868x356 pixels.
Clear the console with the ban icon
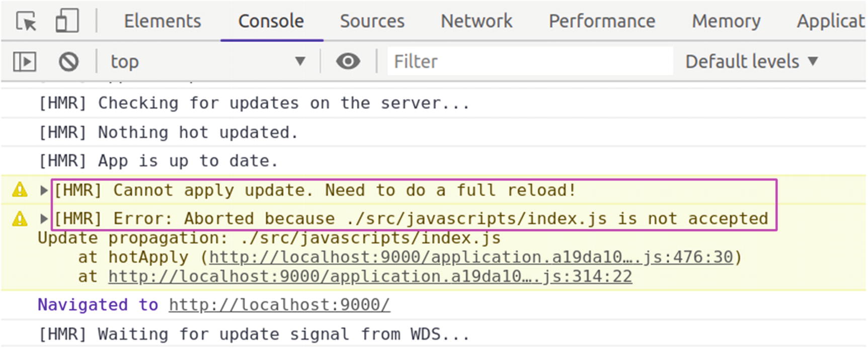coord(68,62)
